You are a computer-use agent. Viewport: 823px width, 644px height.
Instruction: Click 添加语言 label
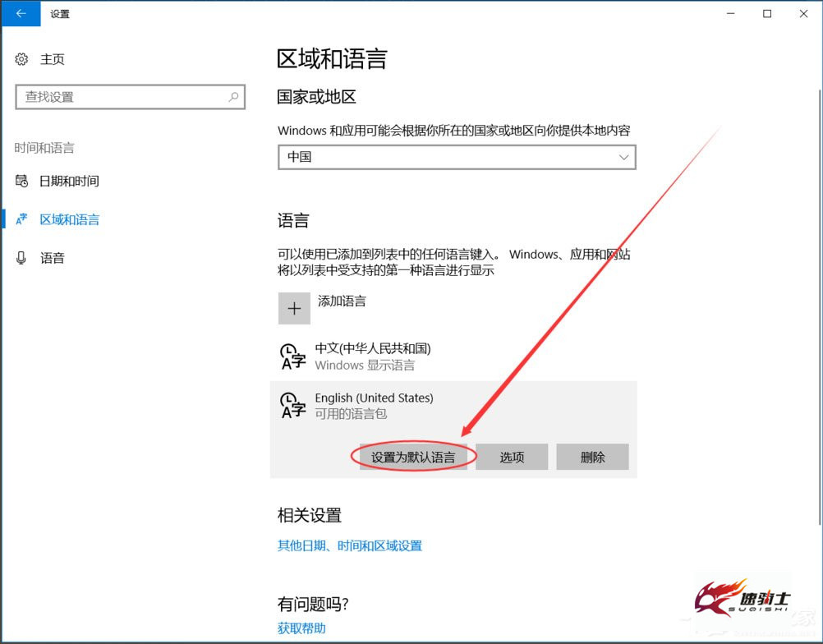tap(342, 301)
